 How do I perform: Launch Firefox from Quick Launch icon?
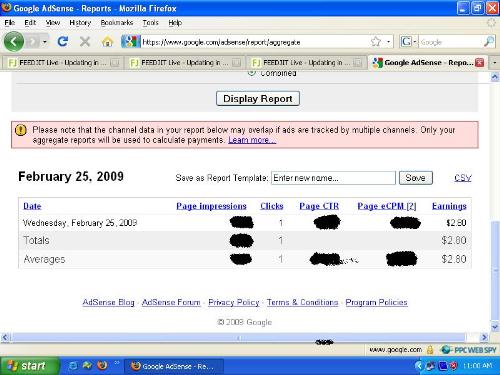[x=102, y=366]
